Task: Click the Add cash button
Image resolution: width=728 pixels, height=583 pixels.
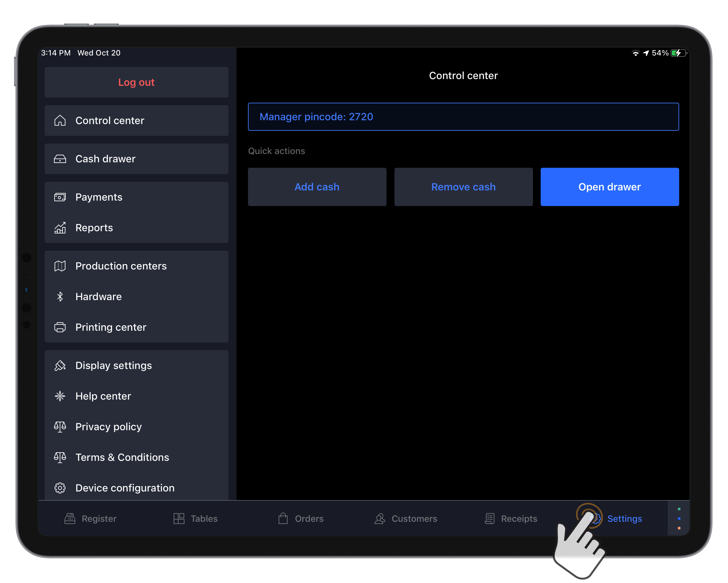Action: 317,187
